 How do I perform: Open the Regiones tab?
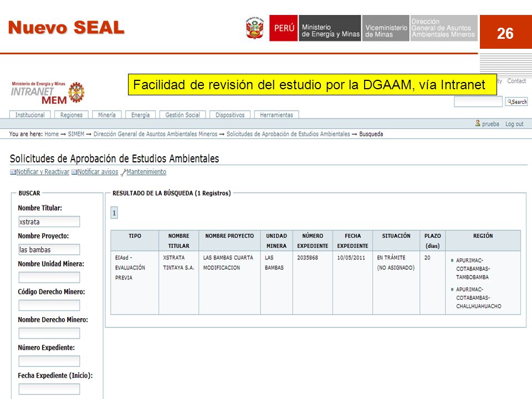tap(71, 115)
